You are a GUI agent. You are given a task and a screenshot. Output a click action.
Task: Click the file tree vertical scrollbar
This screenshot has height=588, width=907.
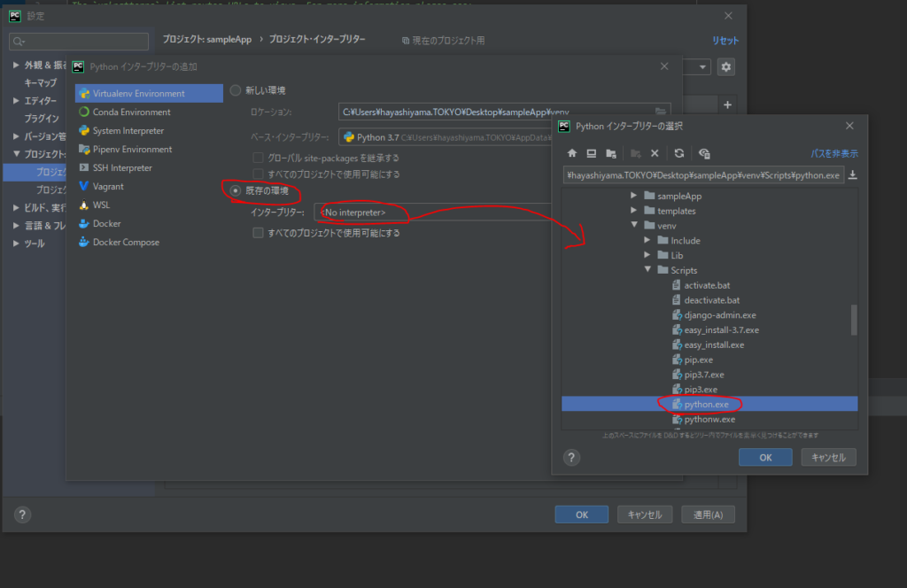coord(854,320)
